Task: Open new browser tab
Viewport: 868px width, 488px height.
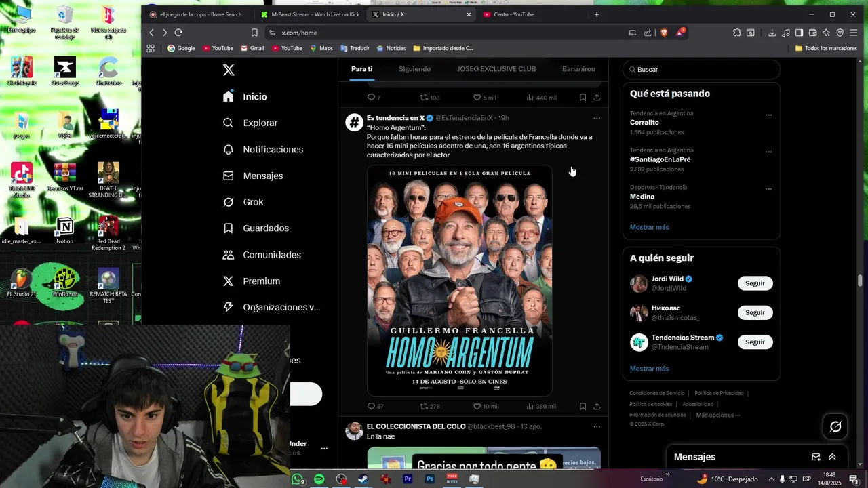Action: click(597, 14)
